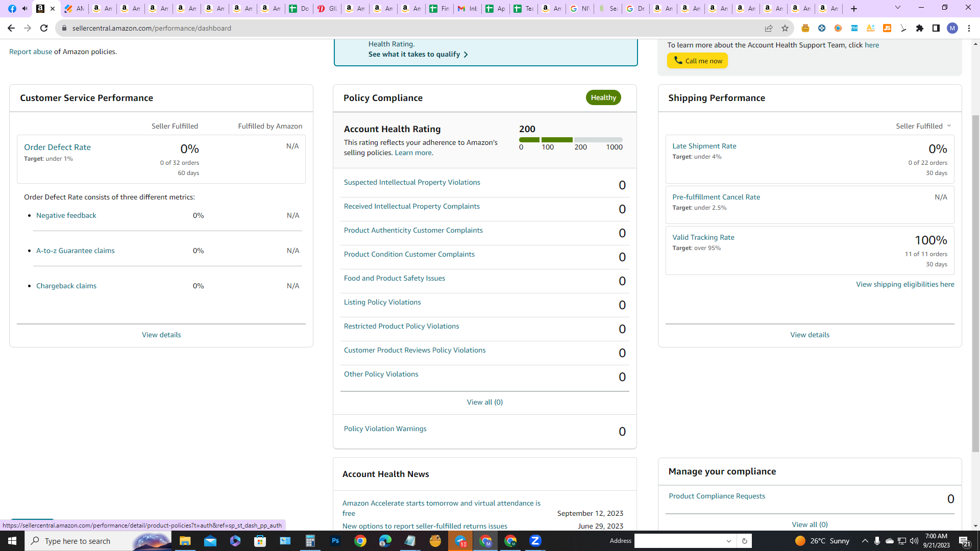Open the Chargeback claims link
980x551 pixels.
point(66,286)
